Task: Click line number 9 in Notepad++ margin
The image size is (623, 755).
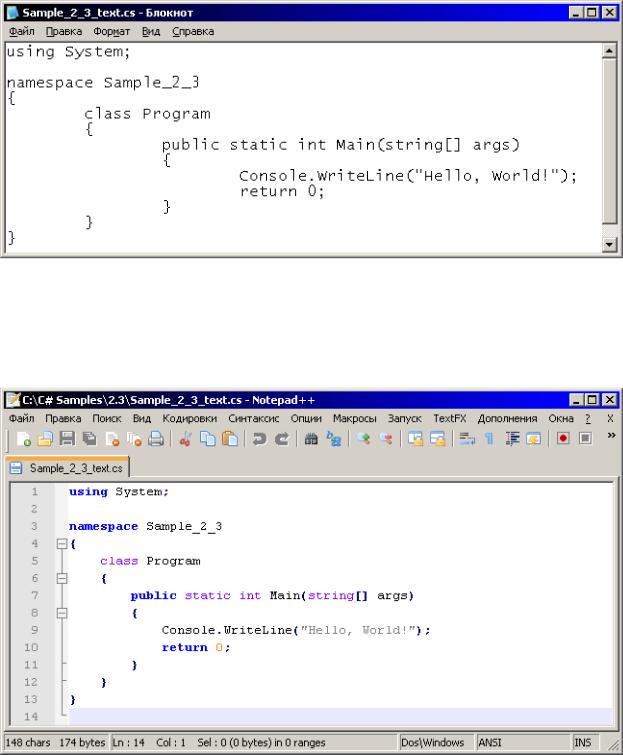Action: click(x=35, y=630)
